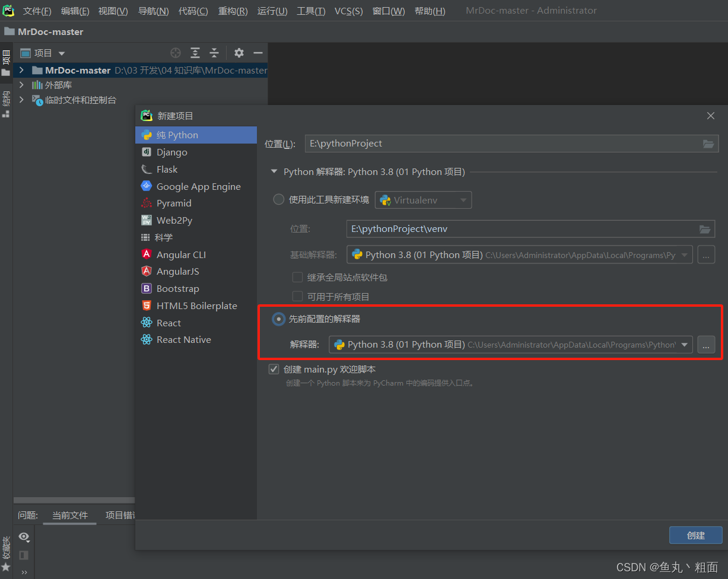Screen dimensions: 728x579
Task: Toggle 创建 main.py 欢迎脚本 checkbox
Action: coord(274,369)
